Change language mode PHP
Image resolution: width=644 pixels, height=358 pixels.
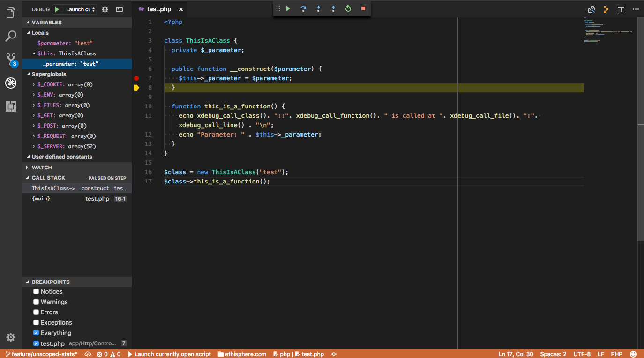[x=616, y=354]
